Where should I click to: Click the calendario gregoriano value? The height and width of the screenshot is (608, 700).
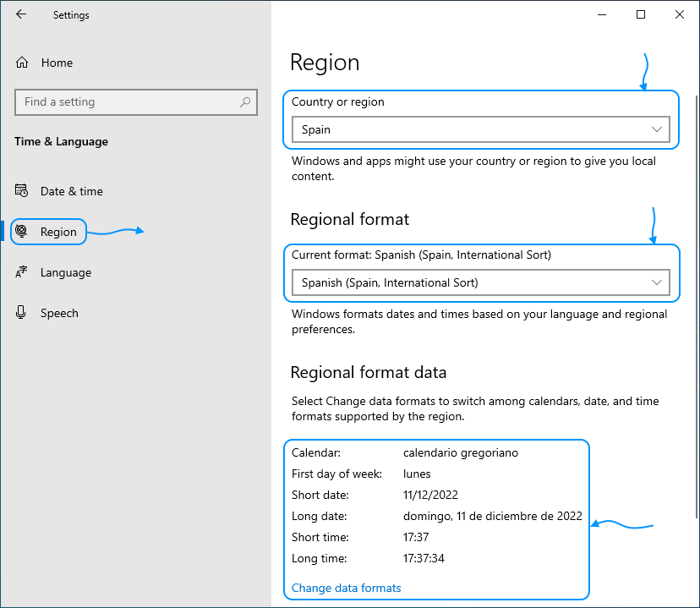461,452
